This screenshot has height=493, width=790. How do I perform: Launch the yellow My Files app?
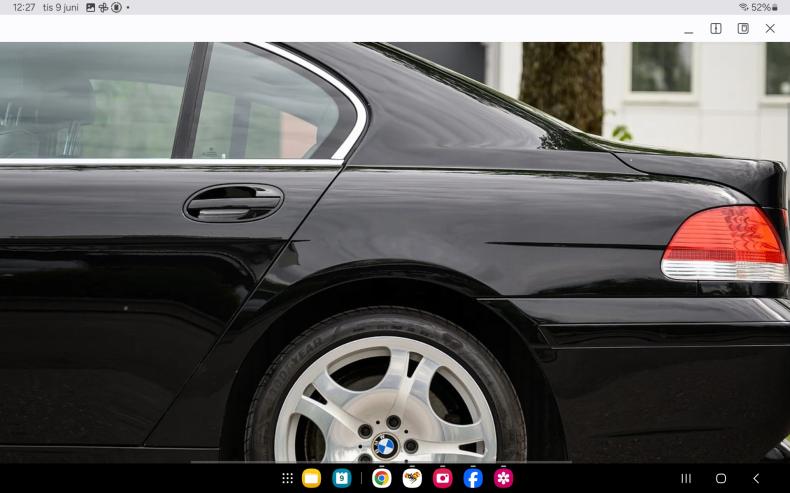click(x=311, y=478)
